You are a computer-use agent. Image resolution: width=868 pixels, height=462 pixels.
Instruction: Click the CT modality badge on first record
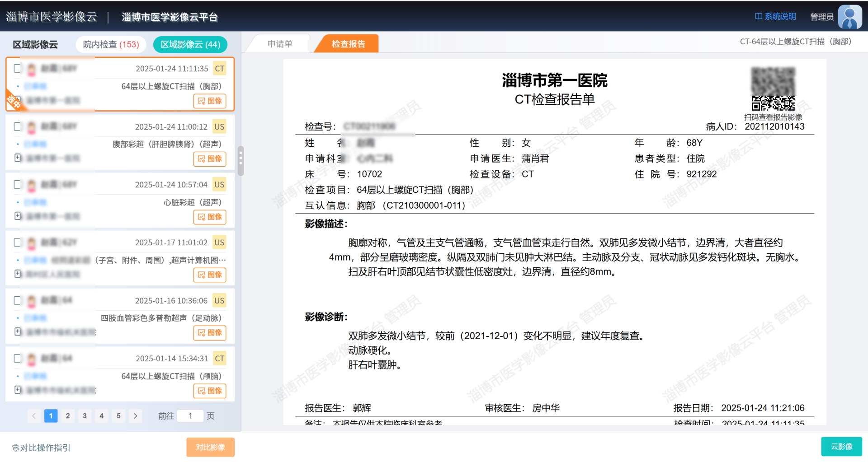tap(220, 69)
